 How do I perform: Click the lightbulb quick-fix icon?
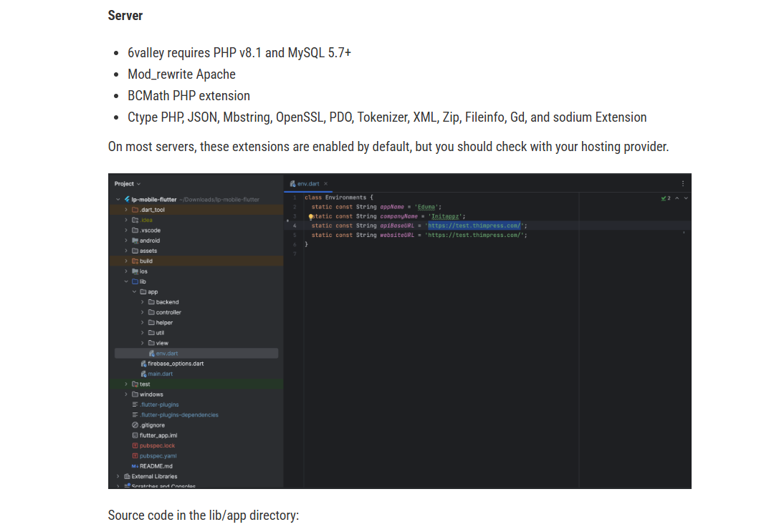click(x=310, y=216)
